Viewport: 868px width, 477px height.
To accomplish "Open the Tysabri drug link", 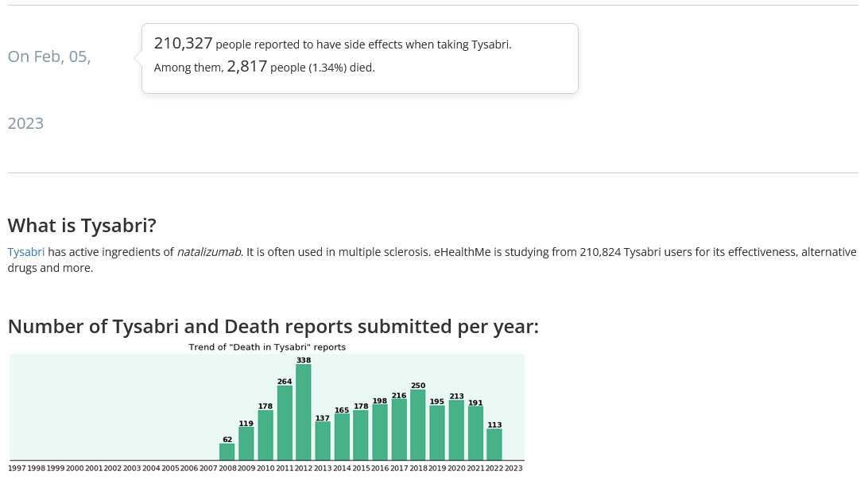I will coord(26,252).
